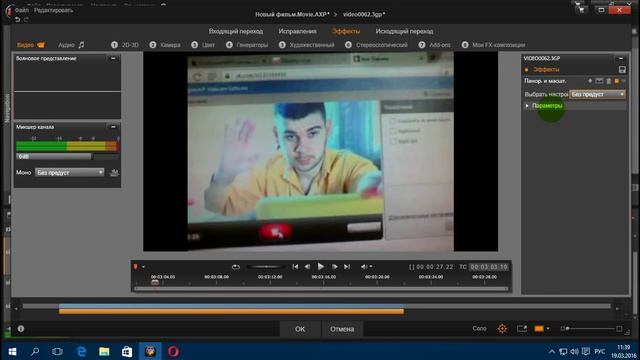Jump to the clip end
The width and height of the screenshot is (640, 360).
point(347,267)
